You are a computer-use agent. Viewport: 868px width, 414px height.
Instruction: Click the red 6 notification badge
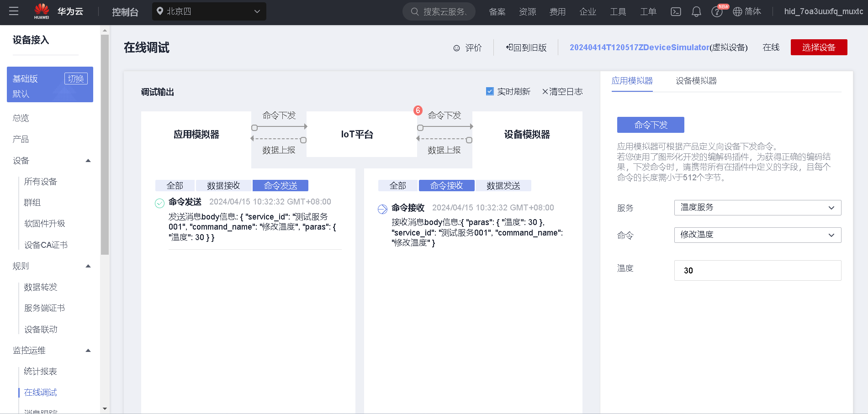(x=418, y=110)
